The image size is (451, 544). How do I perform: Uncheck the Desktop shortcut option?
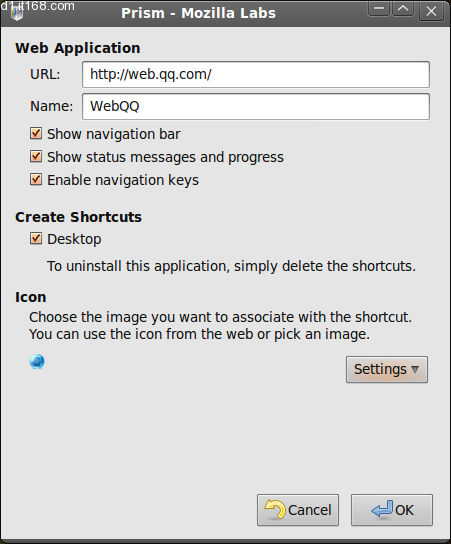click(36, 239)
